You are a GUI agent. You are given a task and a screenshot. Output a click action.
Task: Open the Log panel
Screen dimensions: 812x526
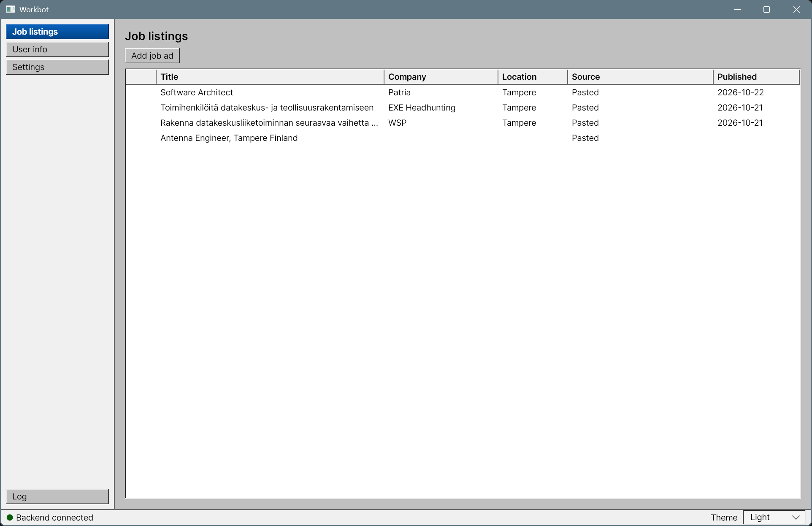tap(57, 496)
